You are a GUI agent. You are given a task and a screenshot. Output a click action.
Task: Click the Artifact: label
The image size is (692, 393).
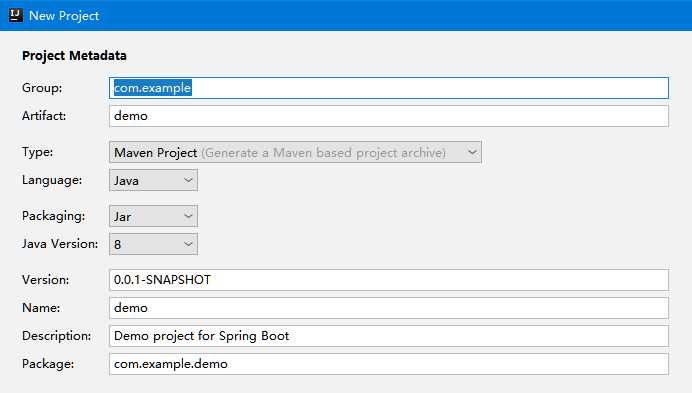tap(44, 116)
